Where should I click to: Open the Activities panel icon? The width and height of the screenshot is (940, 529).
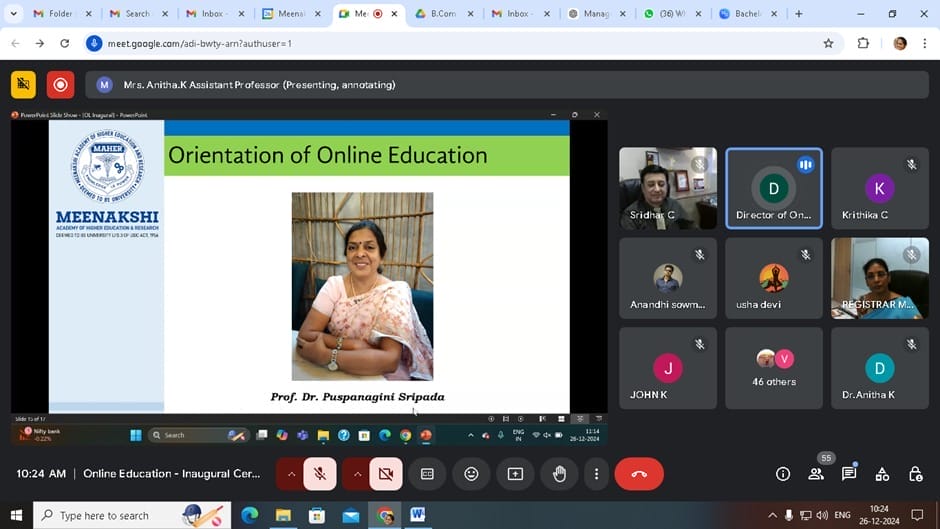tap(882, 474)
